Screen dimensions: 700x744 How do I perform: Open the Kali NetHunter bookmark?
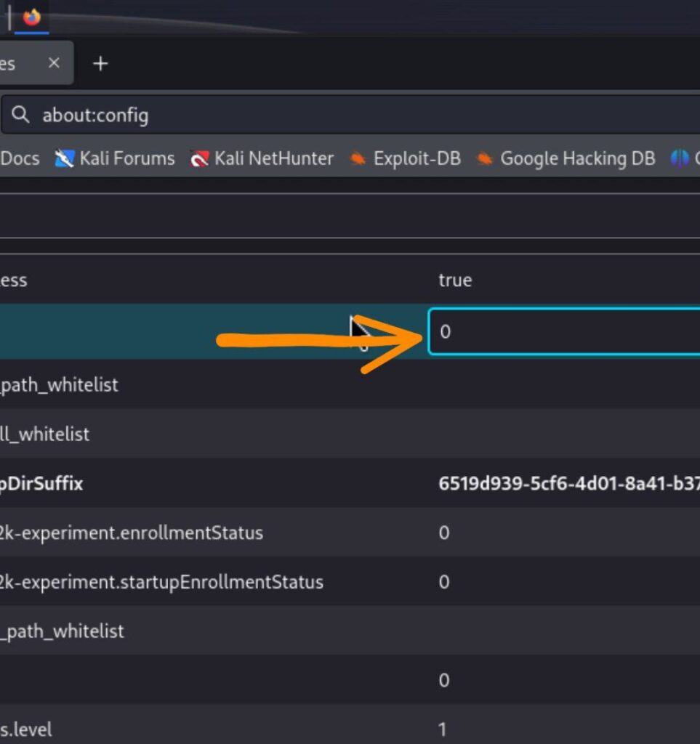click(x=262, y=158)
